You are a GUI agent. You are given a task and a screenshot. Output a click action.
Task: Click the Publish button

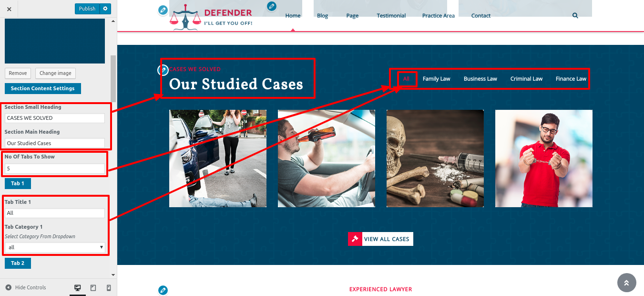point(87,9)
